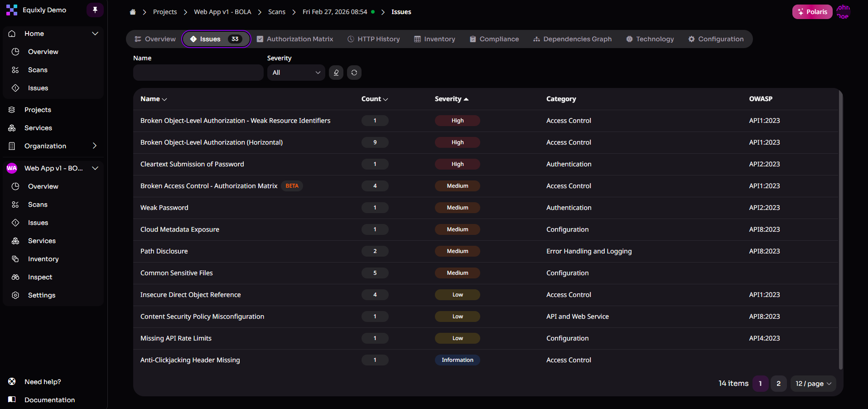Switch to the Authorization Matrix tab
The image size is (868, 409).
[295, 39]
